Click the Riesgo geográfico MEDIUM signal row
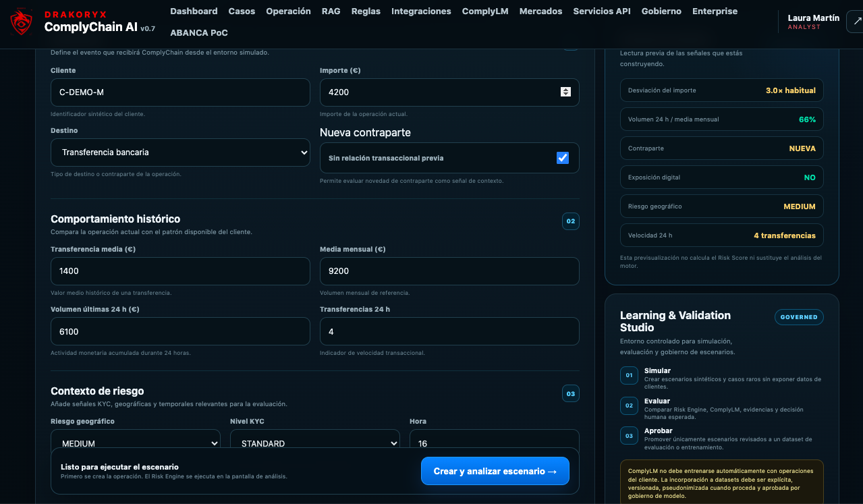The height and width of the screenshot is (504, 863). [x=722, y=206]
